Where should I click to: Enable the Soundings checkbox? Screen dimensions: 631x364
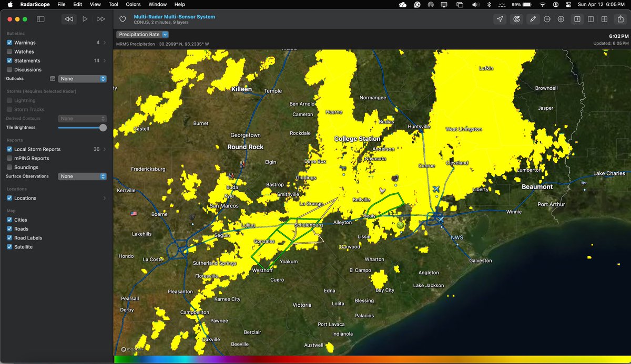pos(9,167)
